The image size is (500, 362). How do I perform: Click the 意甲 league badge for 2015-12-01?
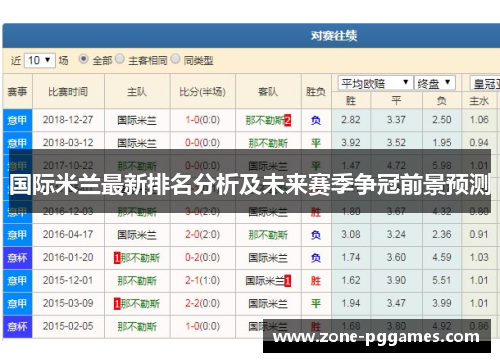pyautogui.click(x=17, y=281)
